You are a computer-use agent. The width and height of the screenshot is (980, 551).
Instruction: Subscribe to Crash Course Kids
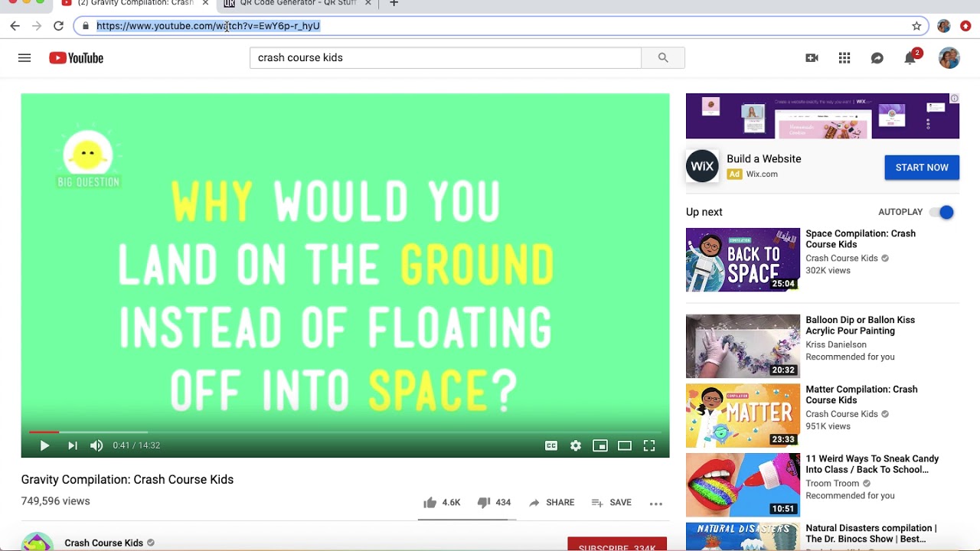[x=617, y=544]
